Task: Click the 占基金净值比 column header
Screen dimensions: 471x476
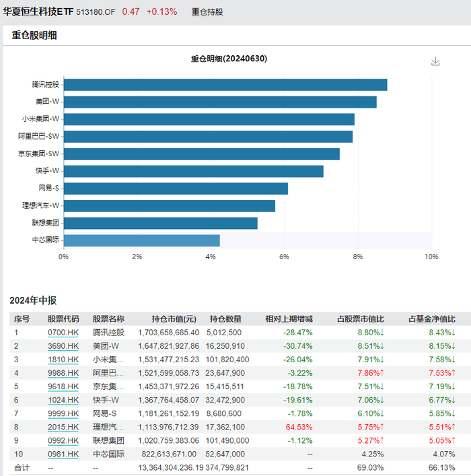Action: [x=431, y=319]
